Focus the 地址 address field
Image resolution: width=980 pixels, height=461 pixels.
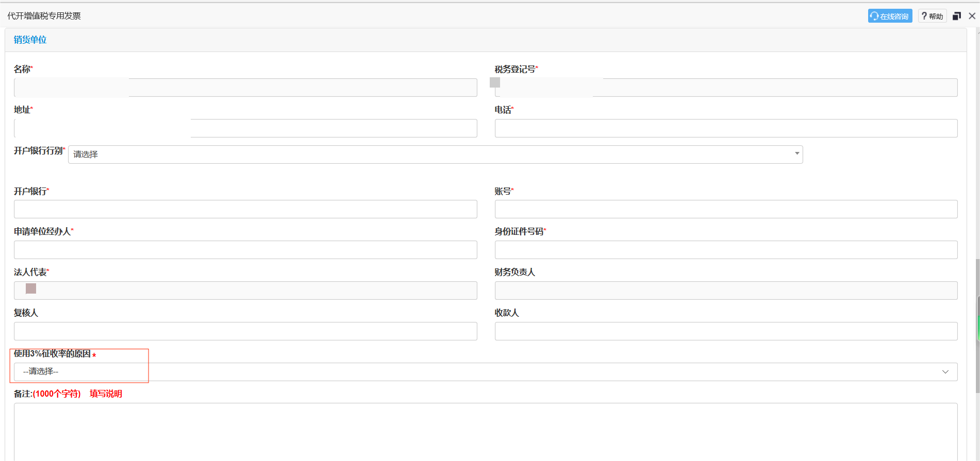pos(245,128)
